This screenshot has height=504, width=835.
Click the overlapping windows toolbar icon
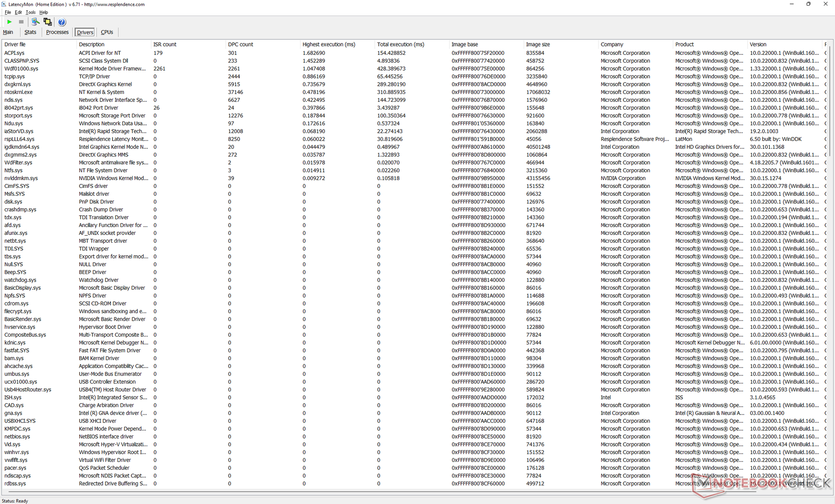point(47,22)
